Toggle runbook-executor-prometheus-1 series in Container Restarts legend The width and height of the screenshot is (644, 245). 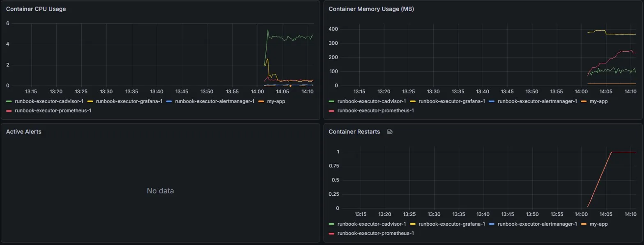[375, 233]
